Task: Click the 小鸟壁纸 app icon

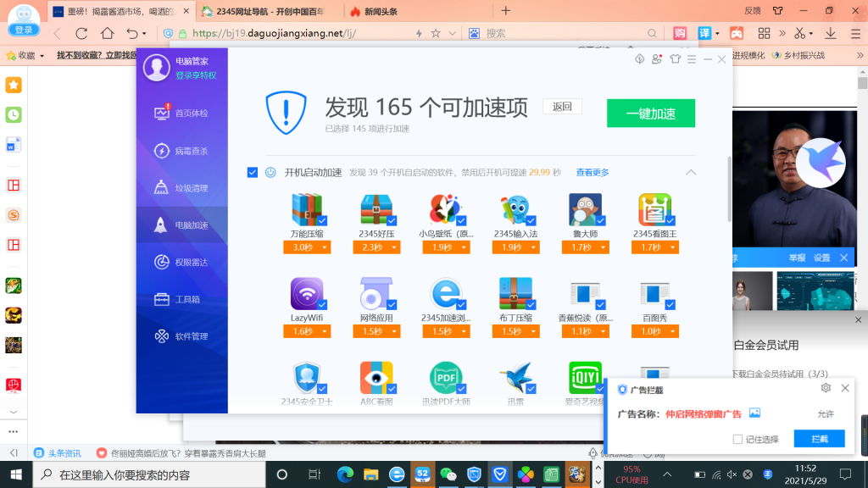Action: (x=446, y=209)
